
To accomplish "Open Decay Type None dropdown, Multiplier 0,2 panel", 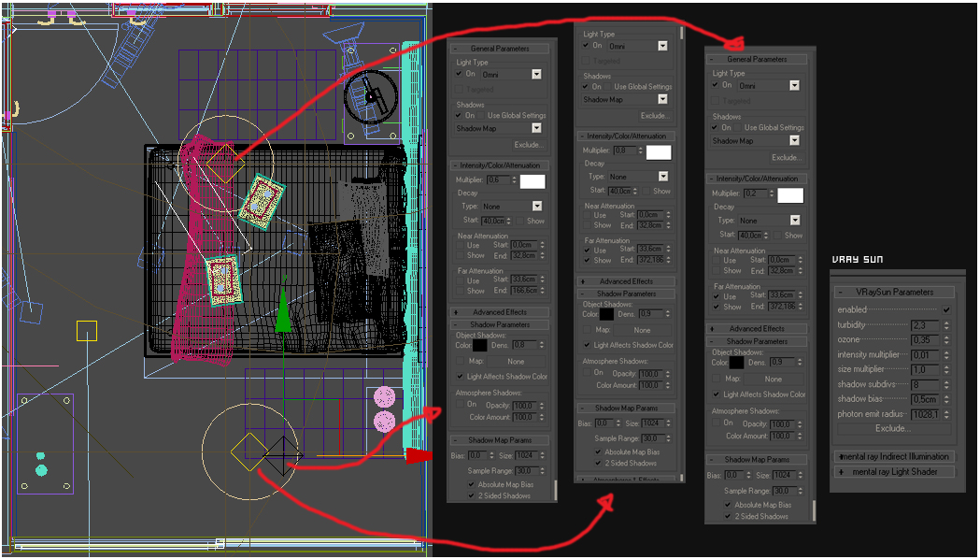I will pyautogui.click(x=794, y=220).
